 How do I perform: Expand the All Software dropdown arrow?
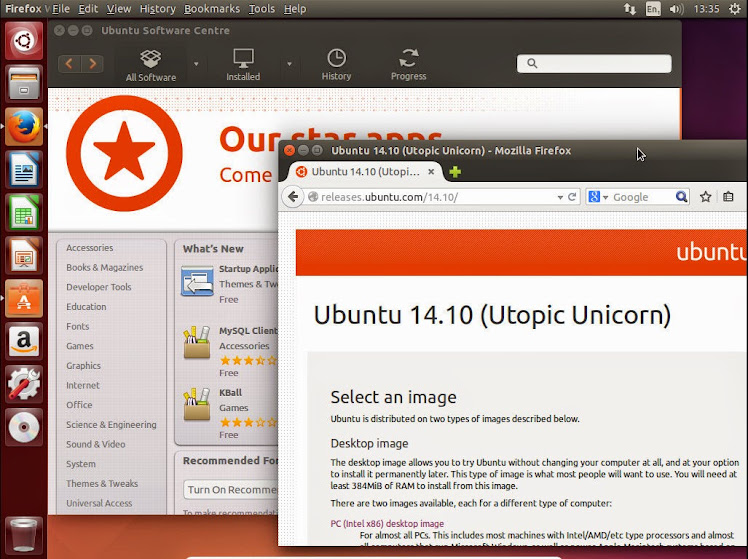(196, 64)
